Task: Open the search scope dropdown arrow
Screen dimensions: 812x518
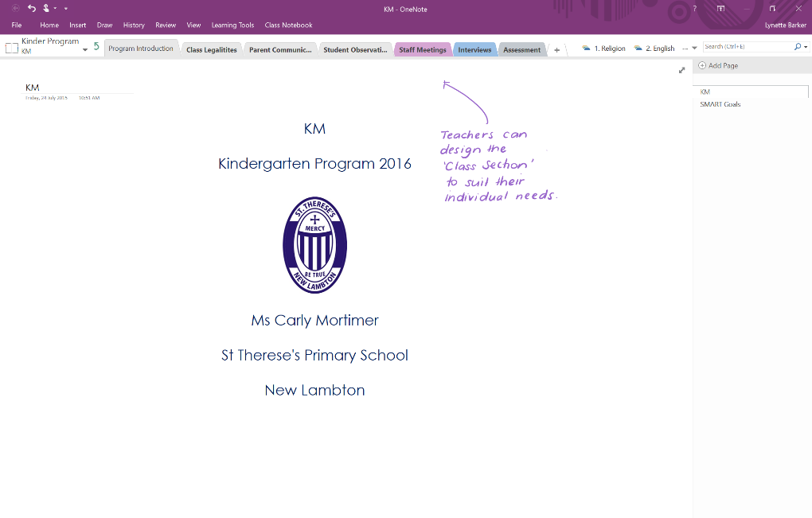Action: (805, 46)
